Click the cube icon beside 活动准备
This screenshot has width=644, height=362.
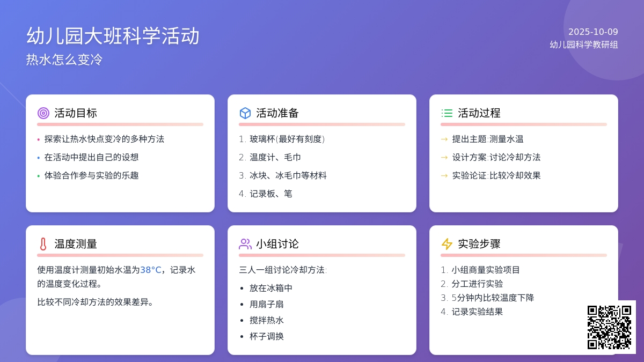(x=245, y=113)
